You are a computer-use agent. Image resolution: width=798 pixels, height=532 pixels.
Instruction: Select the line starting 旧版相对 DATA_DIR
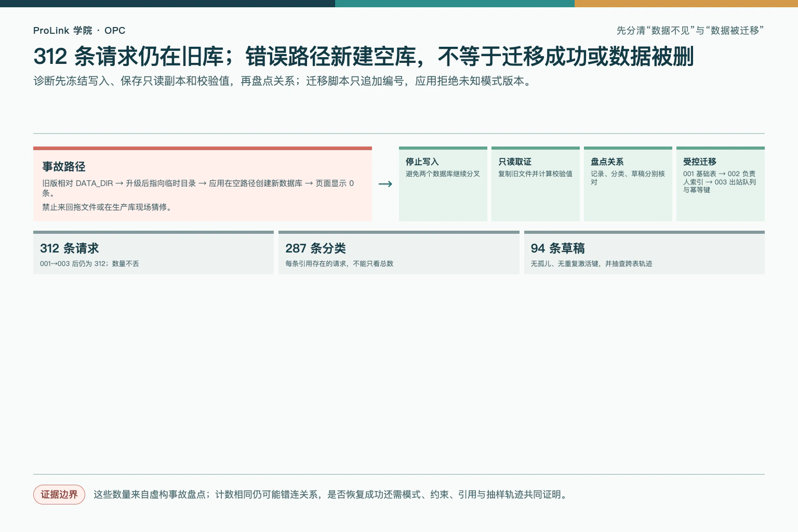point(198,188)
